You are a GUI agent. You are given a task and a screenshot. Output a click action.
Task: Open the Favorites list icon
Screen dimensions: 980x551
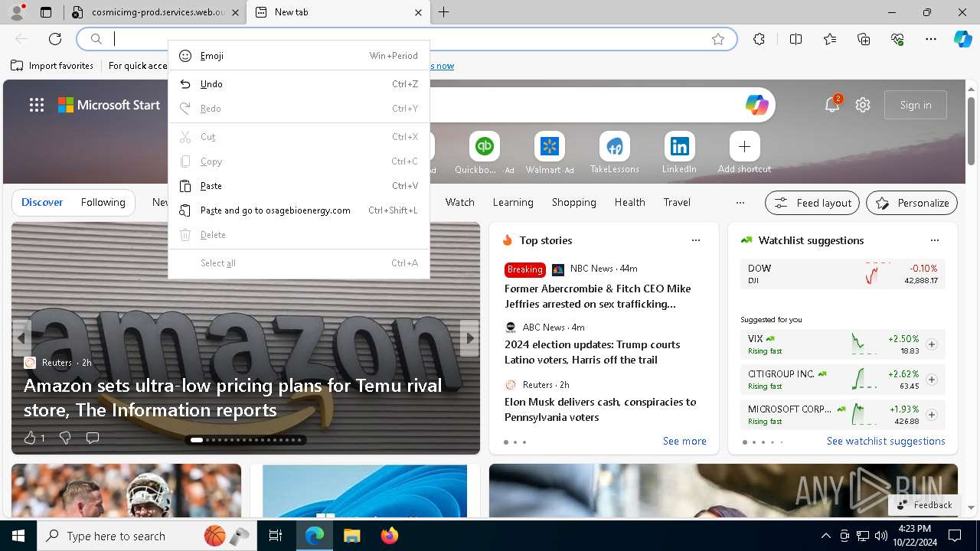[830, 39]
